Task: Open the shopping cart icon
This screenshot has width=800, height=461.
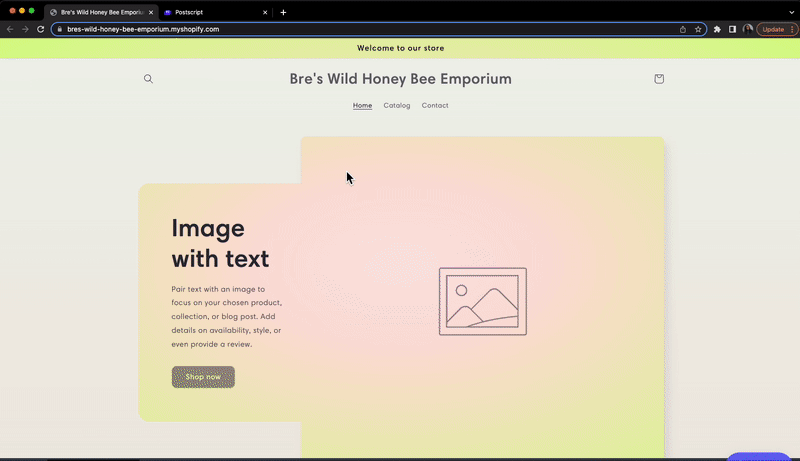Action: point(659,79)
